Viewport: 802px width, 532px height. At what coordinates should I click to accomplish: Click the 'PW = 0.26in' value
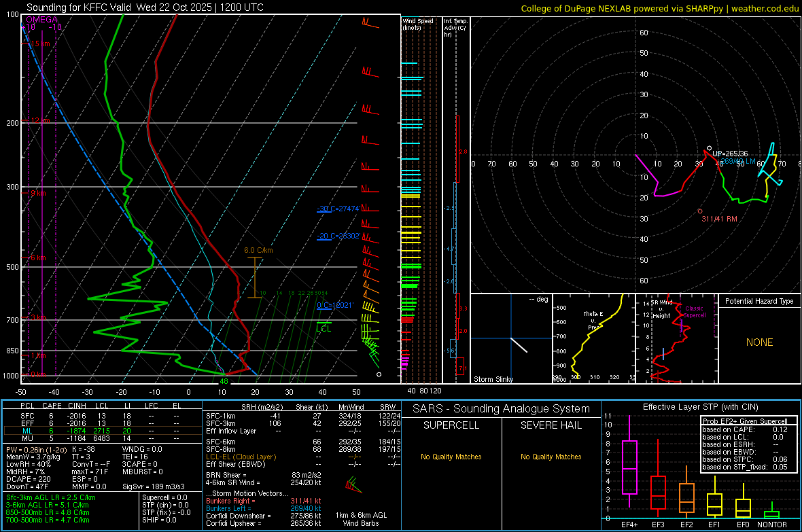click(x=36, y=449)
